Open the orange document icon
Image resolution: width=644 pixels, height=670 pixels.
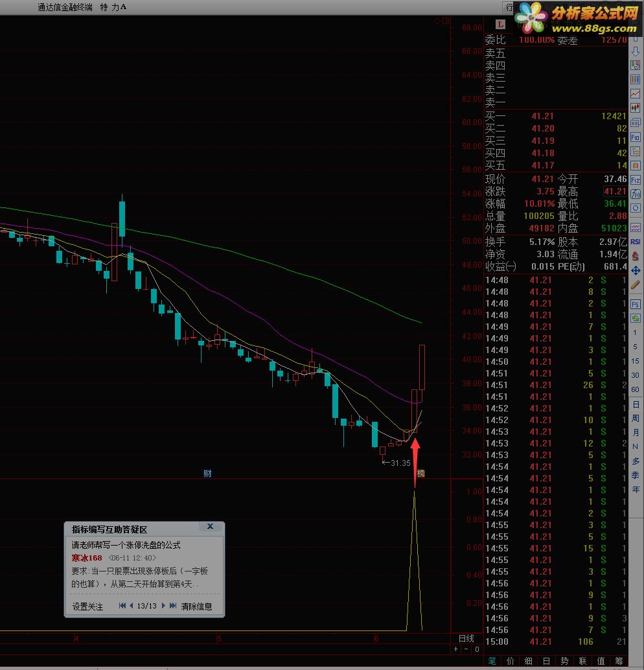[x=636, y=165]
